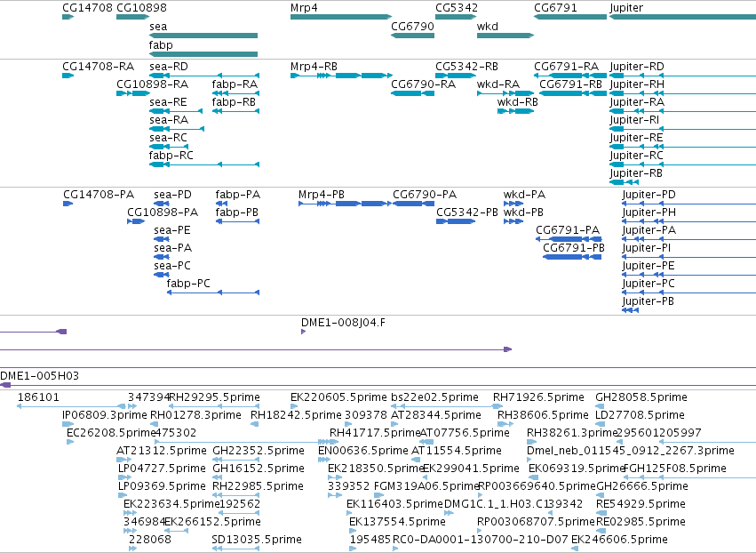The width and height of the screenshot is (756, 553).
Task: Open the fabp-PB protein label
Action: point(236,212)
